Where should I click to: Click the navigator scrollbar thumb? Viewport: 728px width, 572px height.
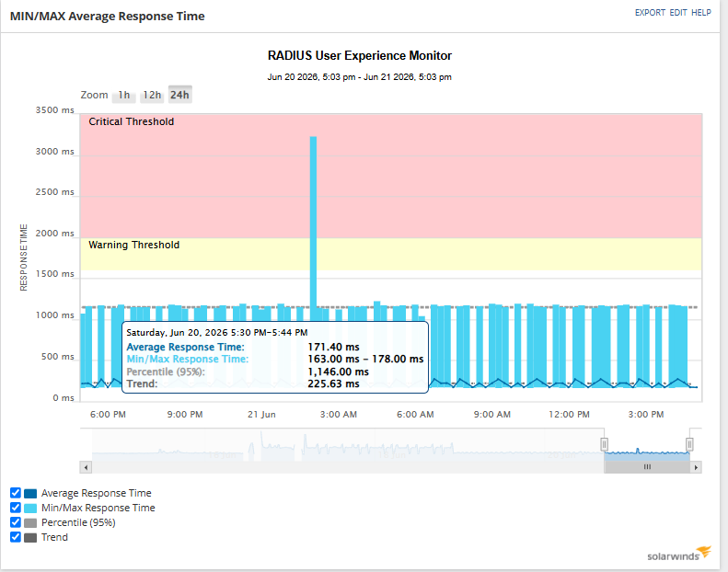click(647, 467)
